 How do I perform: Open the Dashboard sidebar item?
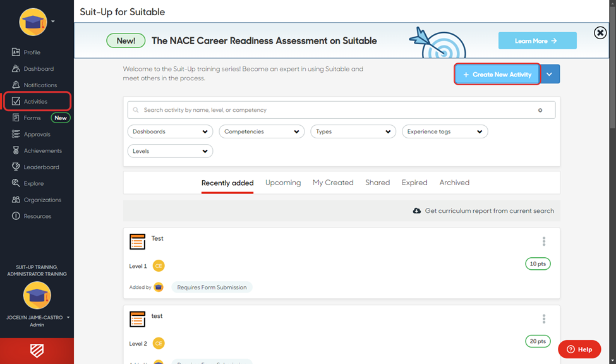(33, 69)
